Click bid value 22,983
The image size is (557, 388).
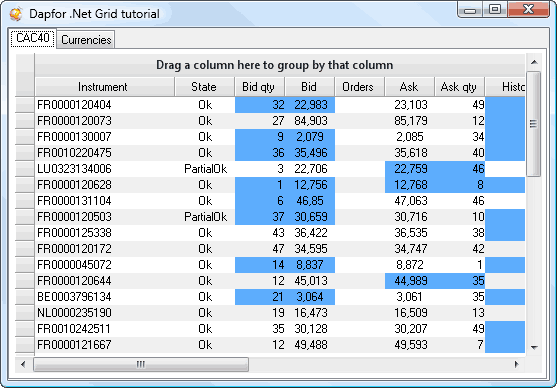[x=311, y=105]
